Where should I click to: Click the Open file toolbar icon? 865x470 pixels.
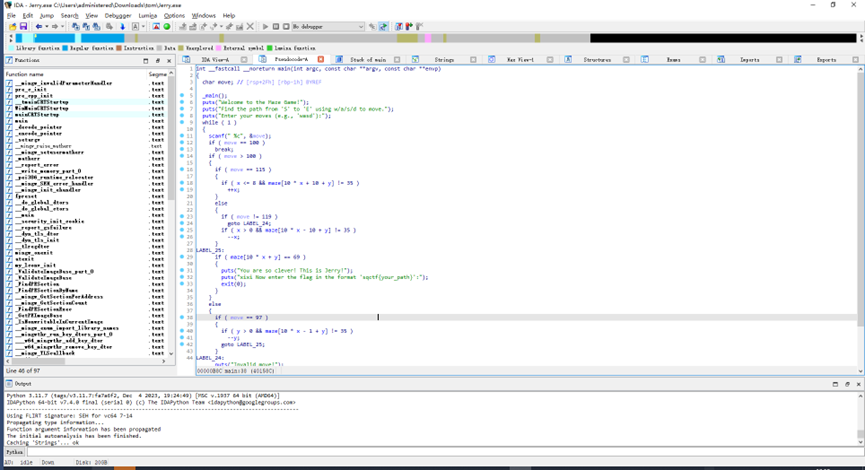point(11,27)
